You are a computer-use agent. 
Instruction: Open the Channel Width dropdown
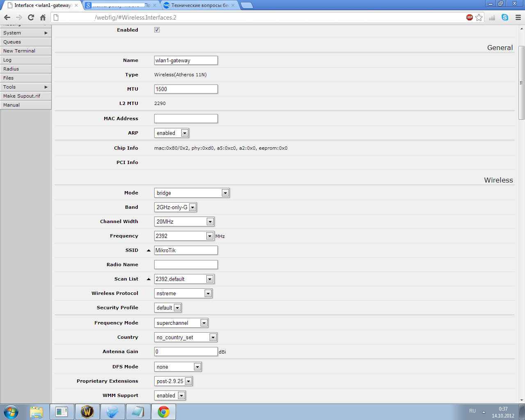click(x=184, y=221)
